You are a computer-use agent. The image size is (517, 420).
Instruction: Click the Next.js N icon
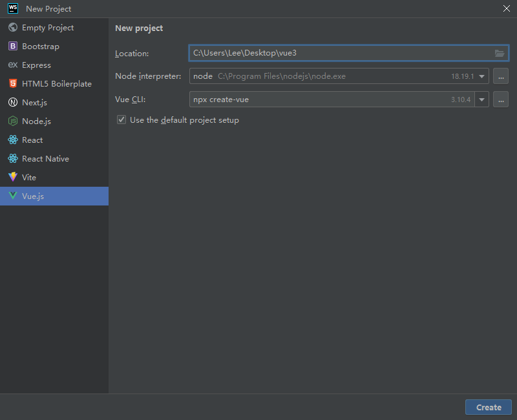click(13, 102)
